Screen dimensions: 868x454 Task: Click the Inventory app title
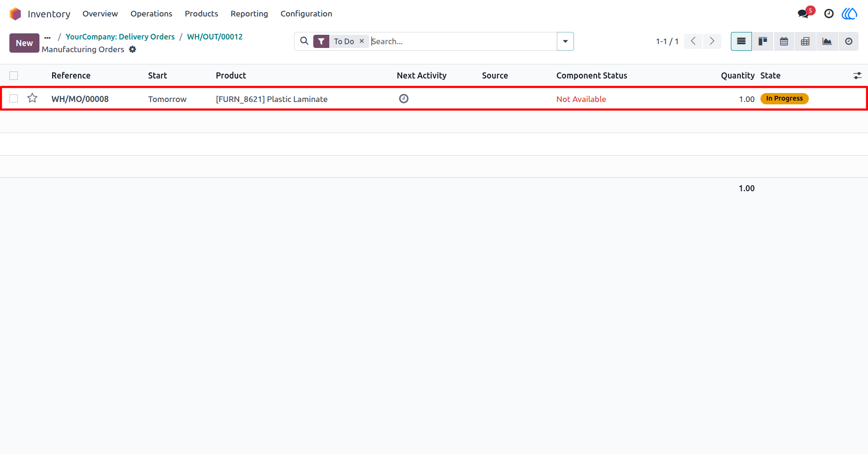49,14
